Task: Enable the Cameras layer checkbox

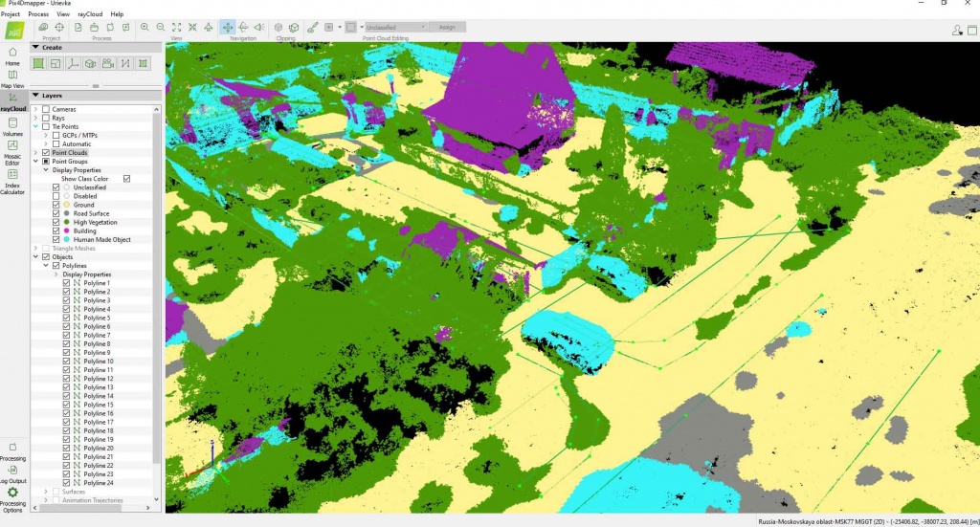Action: (46, 110)
